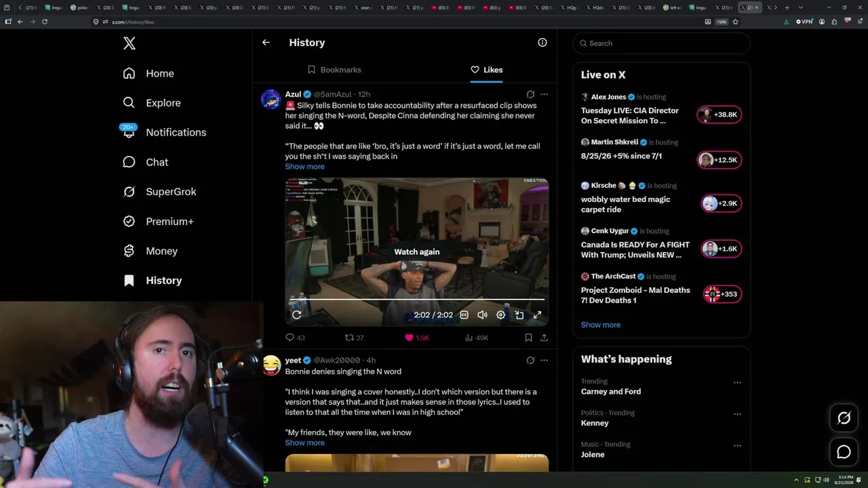Expand yeet's post with Show more
This screenshot has width=868, height=488.
pos(304,443)
